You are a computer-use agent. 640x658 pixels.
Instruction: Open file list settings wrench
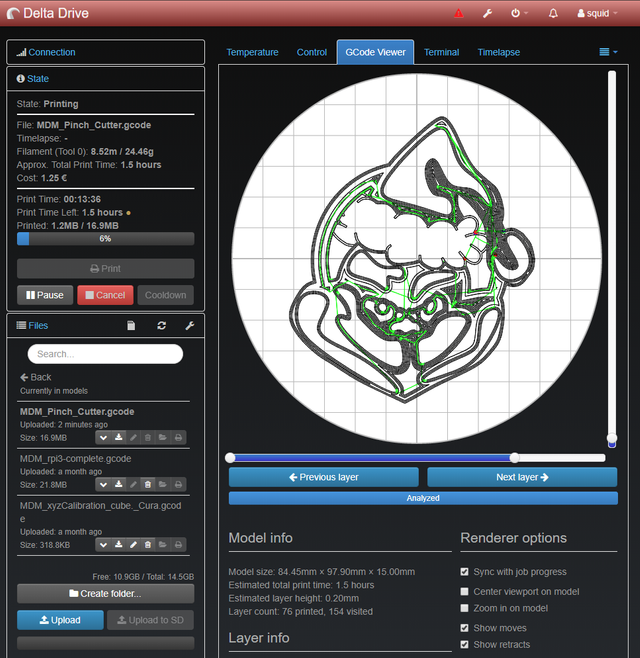(x=190, y=326)
